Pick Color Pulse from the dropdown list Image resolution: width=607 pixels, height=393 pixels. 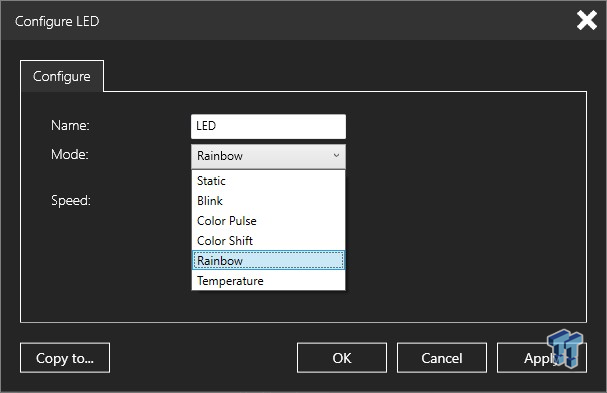[268, 221]
